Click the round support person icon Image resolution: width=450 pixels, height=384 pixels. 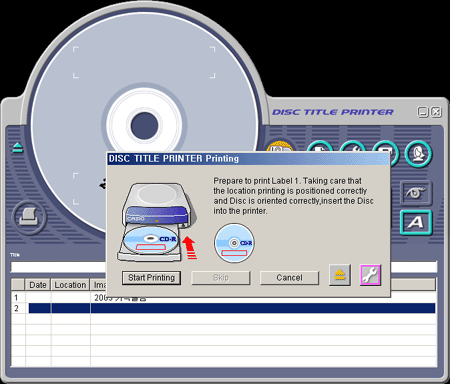coord(419,154)
